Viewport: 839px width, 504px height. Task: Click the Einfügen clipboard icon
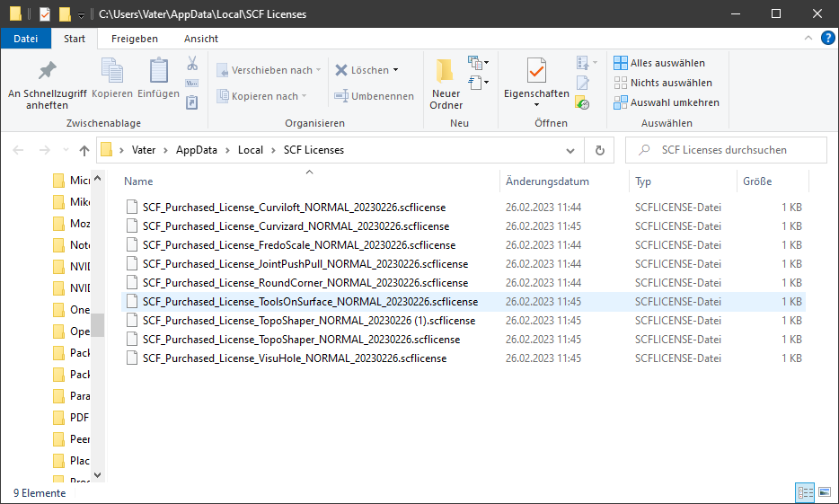pyautogui.click(x=159, y=71)
